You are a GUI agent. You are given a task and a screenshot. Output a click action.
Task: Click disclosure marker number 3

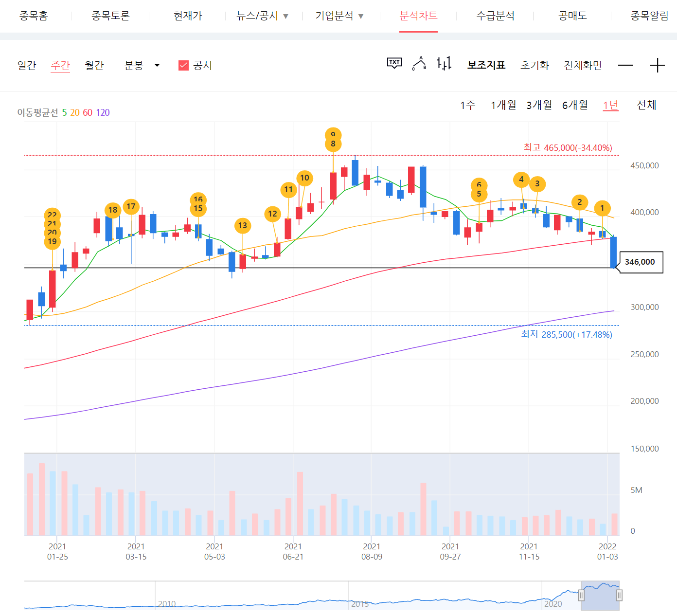click(x=537, y=184)
